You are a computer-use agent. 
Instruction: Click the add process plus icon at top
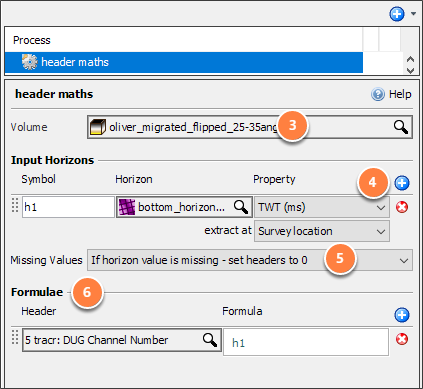(x=397, y=14)
